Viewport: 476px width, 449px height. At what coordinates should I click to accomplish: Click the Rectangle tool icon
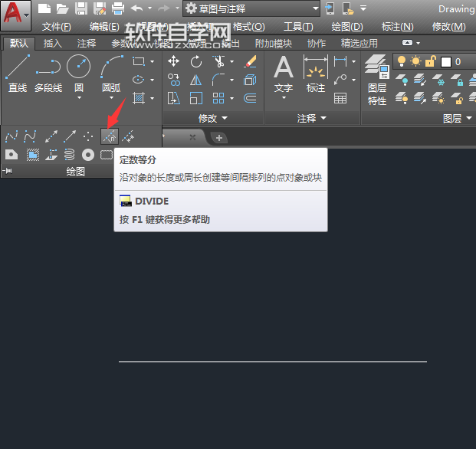(139, 61)
